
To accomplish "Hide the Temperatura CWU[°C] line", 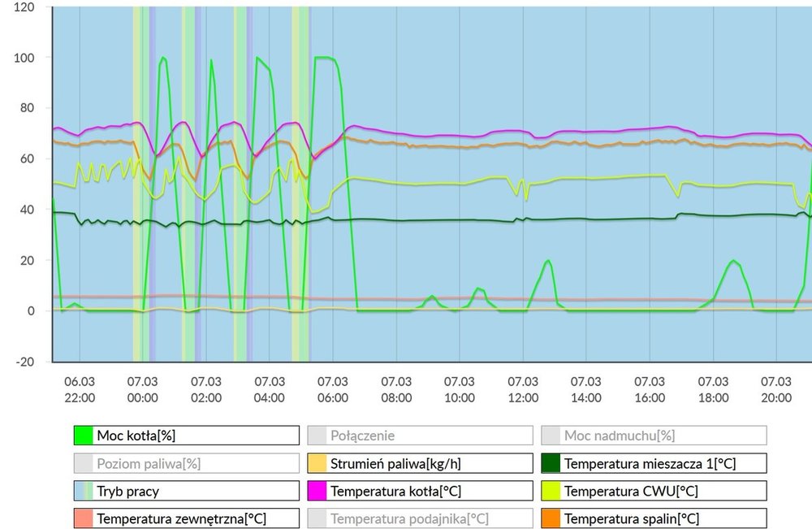I will point(653,492).
